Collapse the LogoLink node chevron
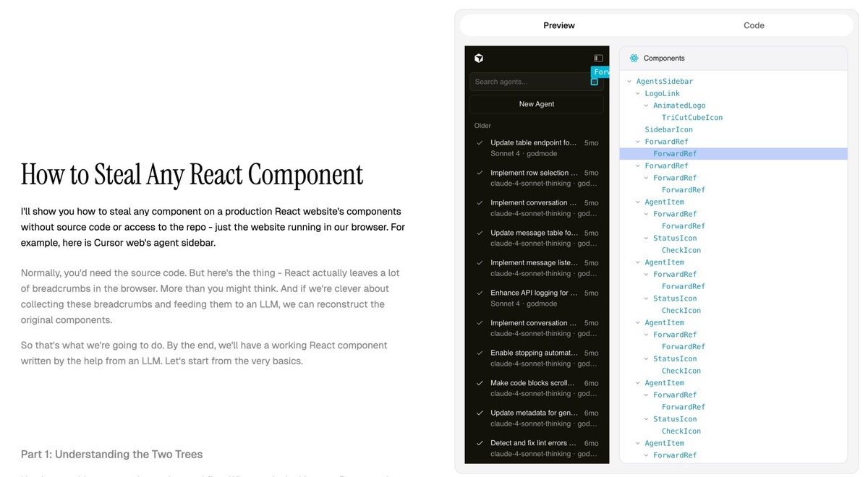Image resolution: width=868 pixels, height=477 pixels. (x=638, y=93)
